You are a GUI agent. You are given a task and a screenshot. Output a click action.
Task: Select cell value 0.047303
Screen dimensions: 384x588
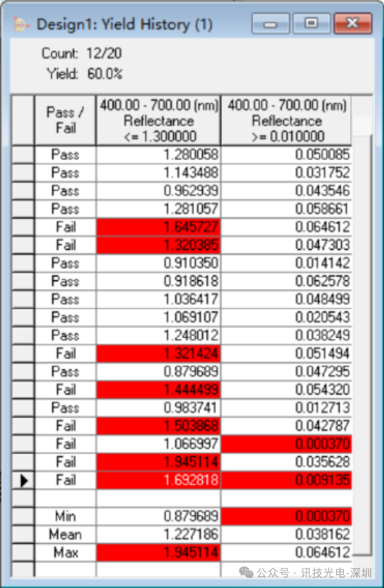point(287,245)
